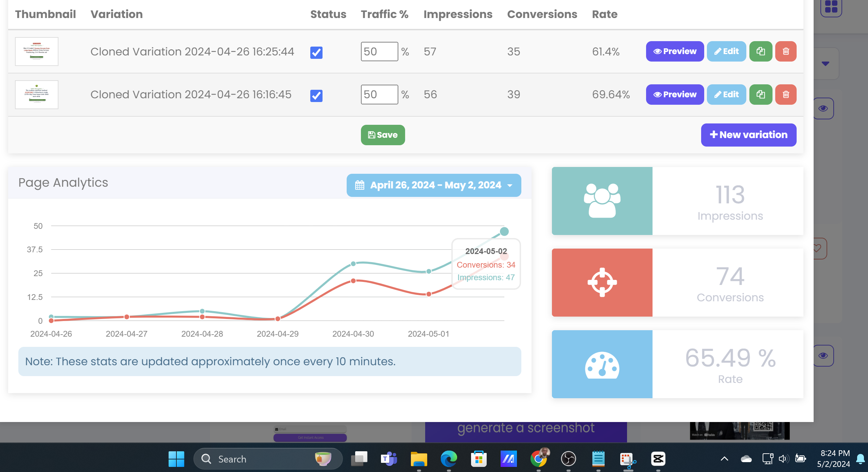This screenshot has width=868, height=472.
Task: Uncheck the 16:16:45 variation status checkbox
Action: 316,96
